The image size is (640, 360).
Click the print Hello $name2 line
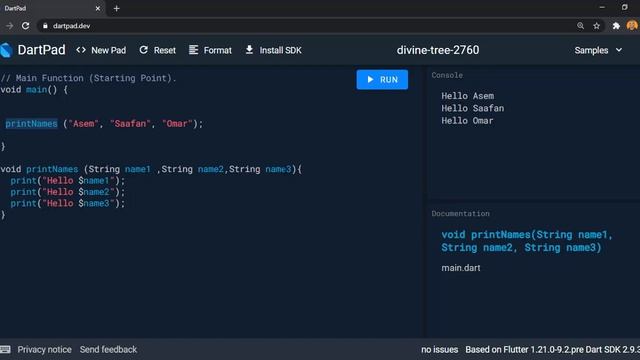click(x=68, y=192)
